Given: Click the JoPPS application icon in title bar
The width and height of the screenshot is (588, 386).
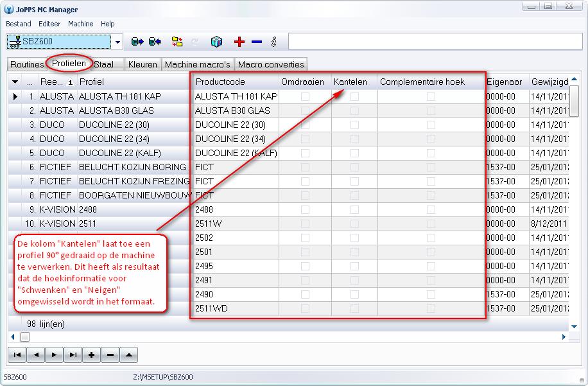Looking at the screenshot, I should [8, 10].
